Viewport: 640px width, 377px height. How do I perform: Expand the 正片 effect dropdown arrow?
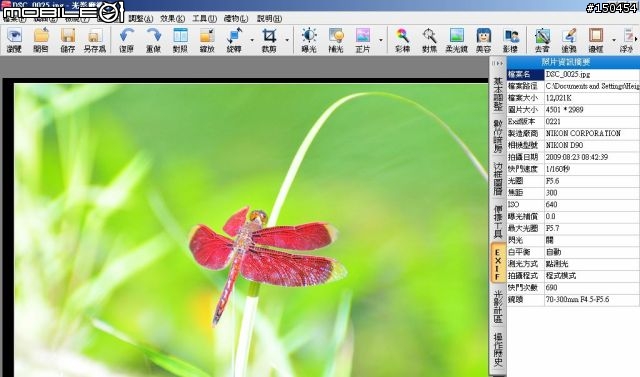tap(381, 40)
